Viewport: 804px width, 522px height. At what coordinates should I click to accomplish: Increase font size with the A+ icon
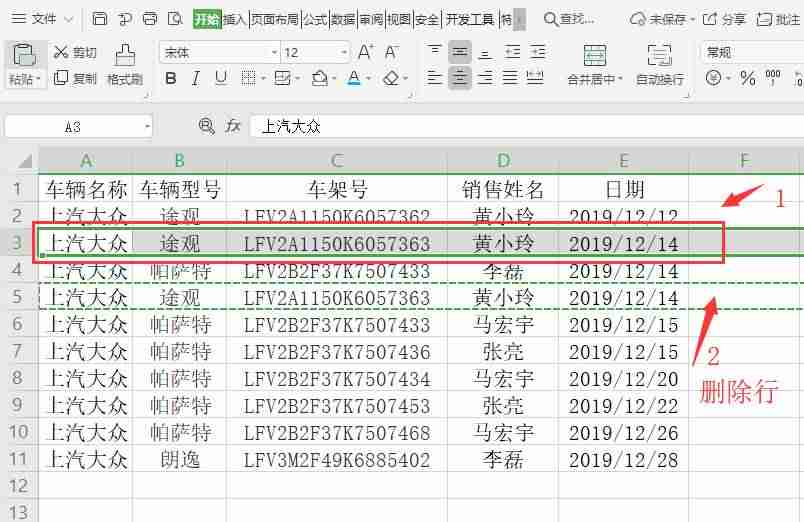pos(365,52)
